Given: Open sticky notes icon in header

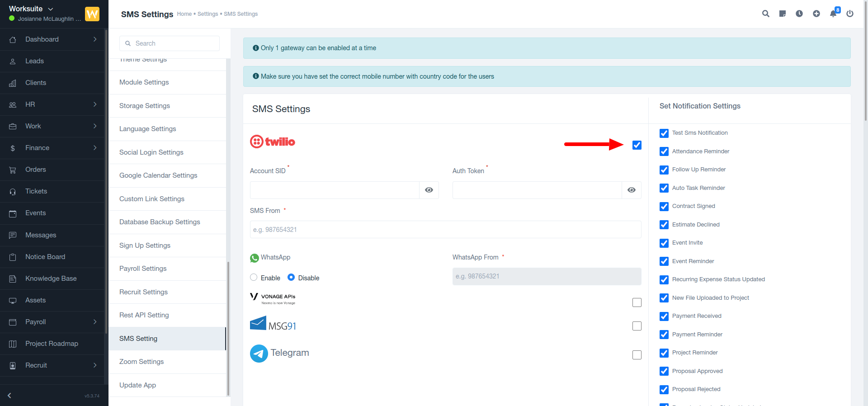Looking at the screenshot, I should point(783,14).
